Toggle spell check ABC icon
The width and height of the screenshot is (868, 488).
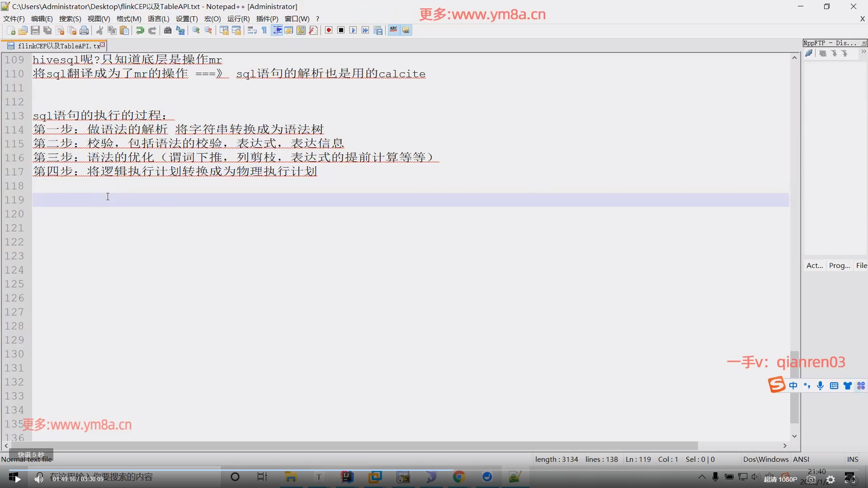pyautogui.click(x=394, y=30)
